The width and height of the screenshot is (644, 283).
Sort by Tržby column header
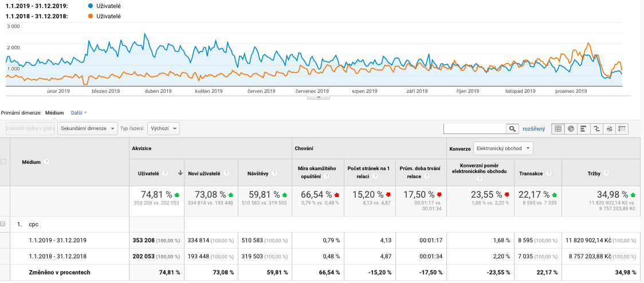pyautogui.click(x=594, y=174)
